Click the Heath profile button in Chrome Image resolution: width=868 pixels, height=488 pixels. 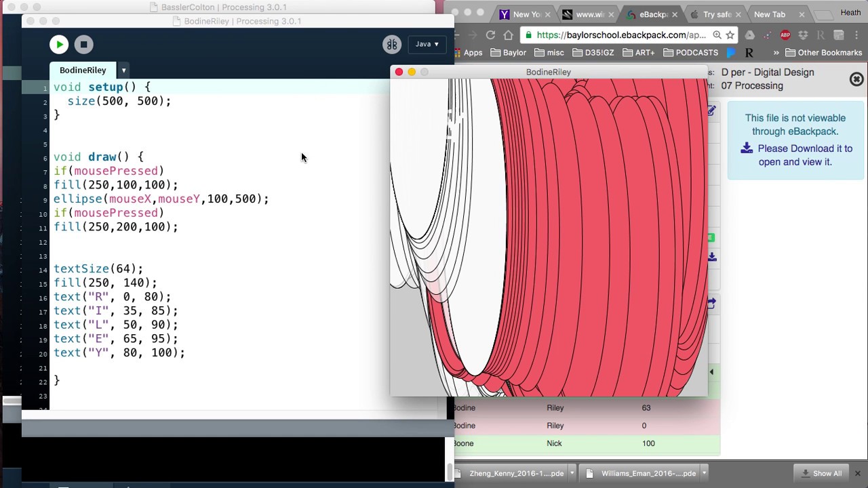pyautogui.click(x=850, y=12)
